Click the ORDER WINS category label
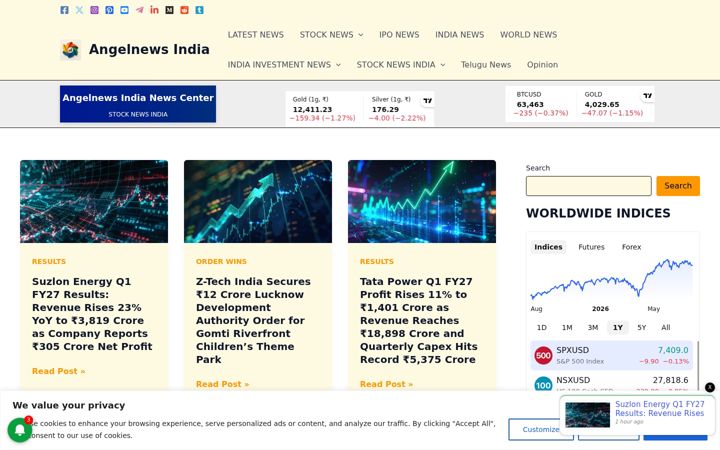Viewport: 720px width, 450px height. pyautogui.click(x=221, y=261)
